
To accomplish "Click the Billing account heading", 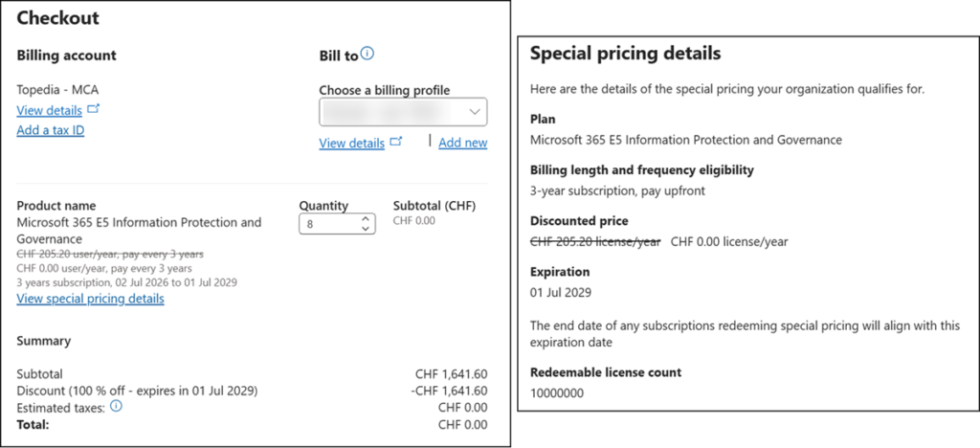I will [x=66, y=55].
